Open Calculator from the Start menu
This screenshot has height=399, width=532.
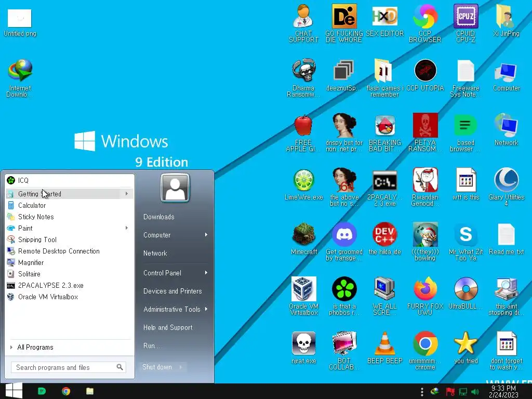point(70,205)
